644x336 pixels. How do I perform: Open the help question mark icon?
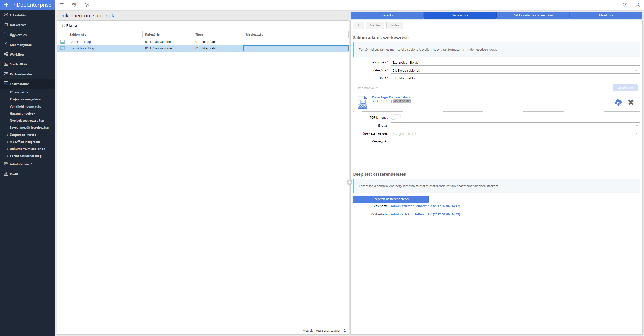click(625, 5)
